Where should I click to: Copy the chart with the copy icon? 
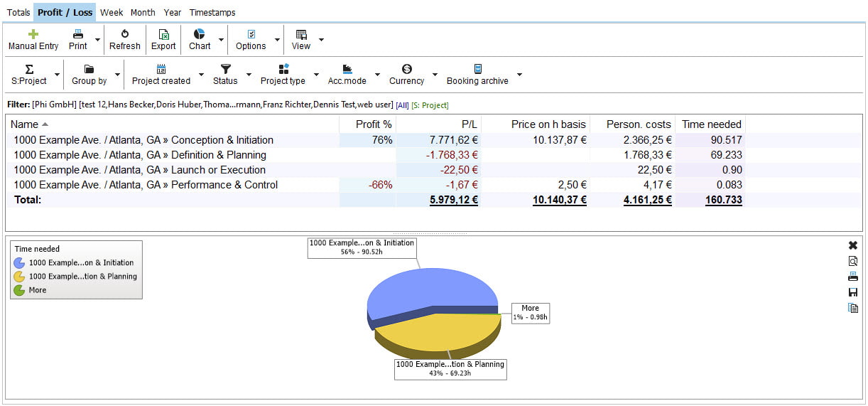(853, 308)
